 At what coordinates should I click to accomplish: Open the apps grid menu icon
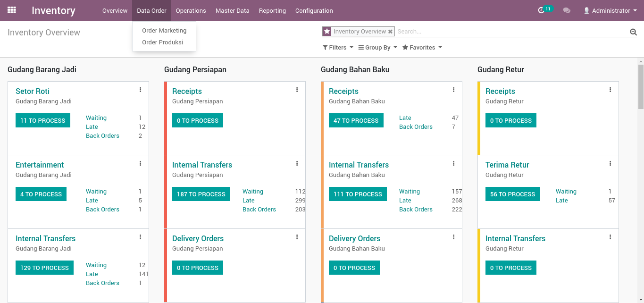[12, 10]
